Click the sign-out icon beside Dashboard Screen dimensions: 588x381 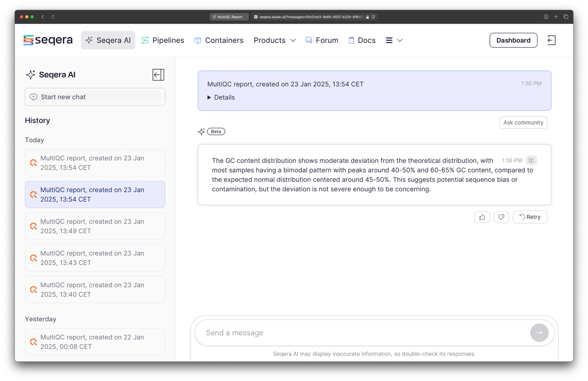tap(551, 40)
